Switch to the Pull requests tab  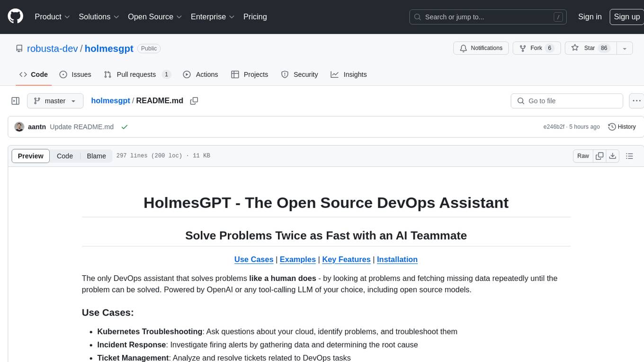[x=137, y=74]
